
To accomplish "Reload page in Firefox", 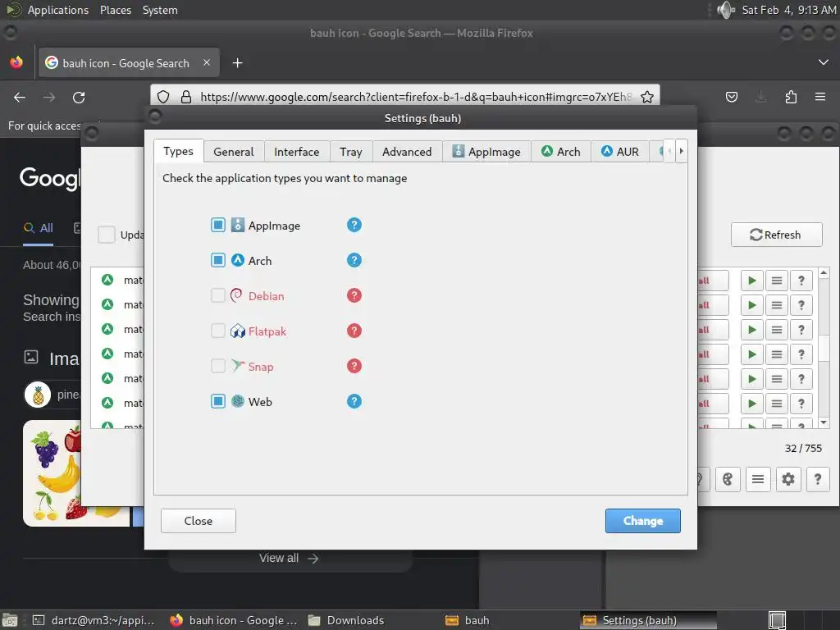I will tap(79, 98).
